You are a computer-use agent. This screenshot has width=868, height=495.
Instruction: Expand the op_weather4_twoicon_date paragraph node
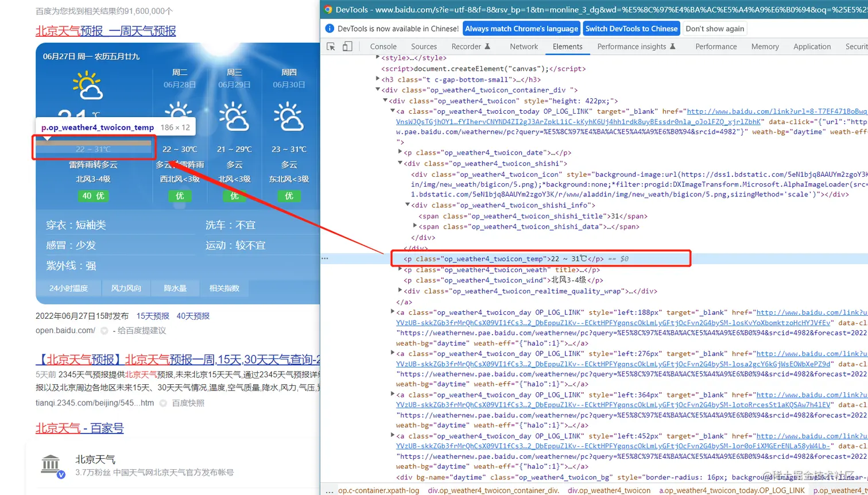pyautogui.click(x=401, y=152)
